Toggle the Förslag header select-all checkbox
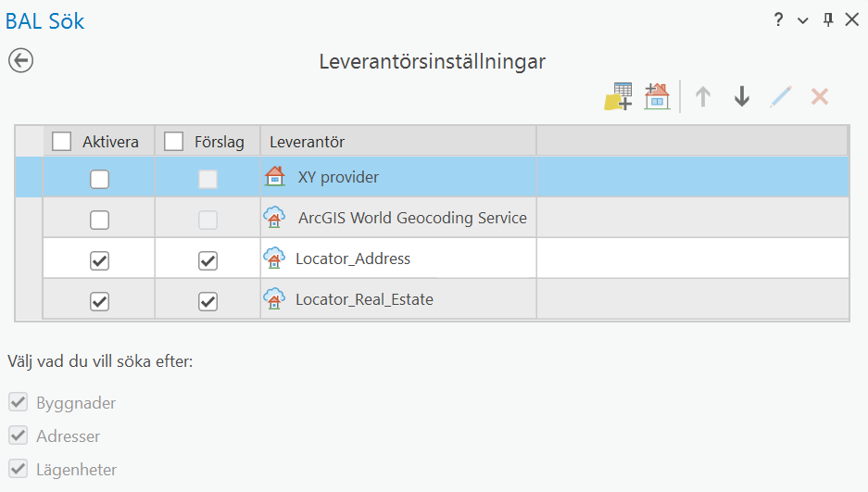 [x=174, y=142]
